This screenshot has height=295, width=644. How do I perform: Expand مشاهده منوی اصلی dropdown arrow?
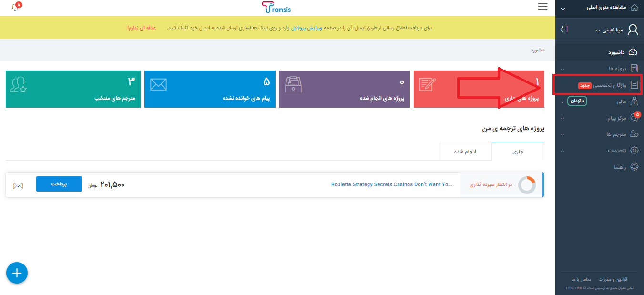562,9
